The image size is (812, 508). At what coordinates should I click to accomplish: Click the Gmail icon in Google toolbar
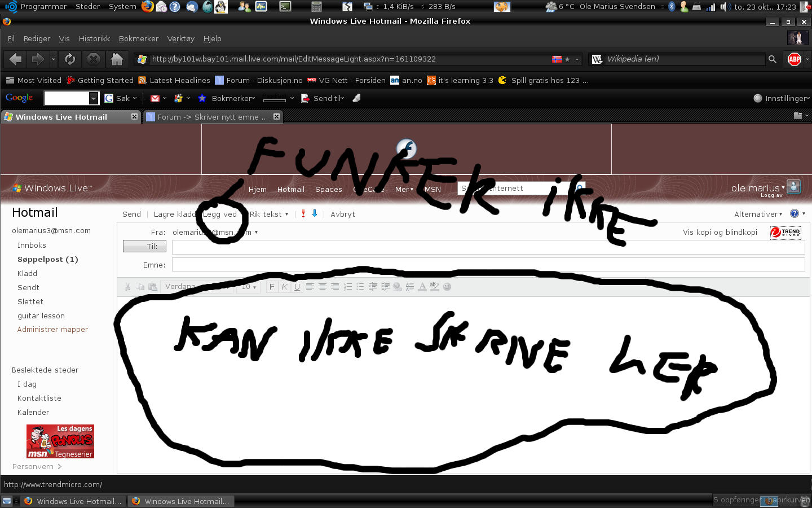155,98
